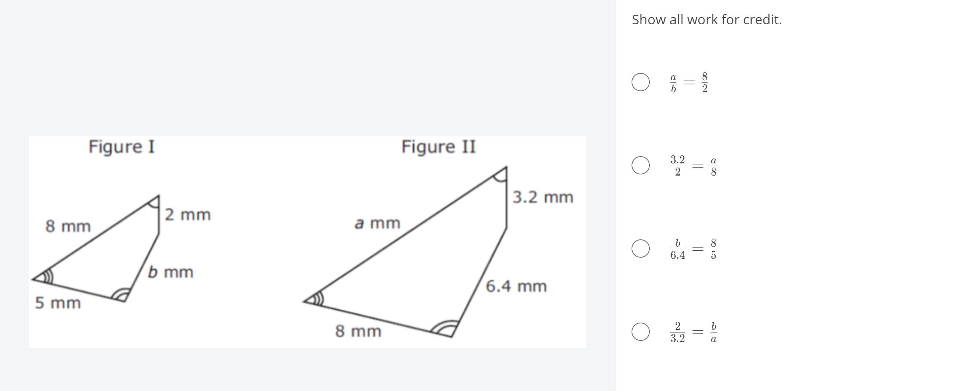980x391 pixels.
Task: Click the 5 mm side label
Action: click(x=58, y=303)
